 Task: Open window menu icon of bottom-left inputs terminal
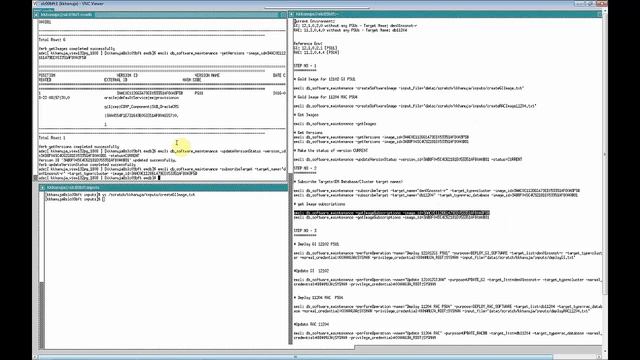tap(42, 188)
